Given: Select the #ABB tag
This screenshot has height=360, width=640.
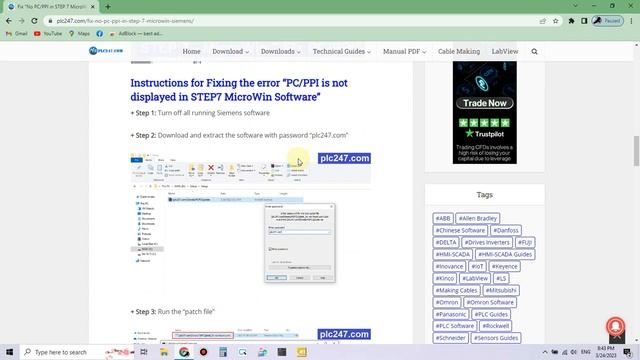Looking at the screenshot, I should (x=443, y=218).
